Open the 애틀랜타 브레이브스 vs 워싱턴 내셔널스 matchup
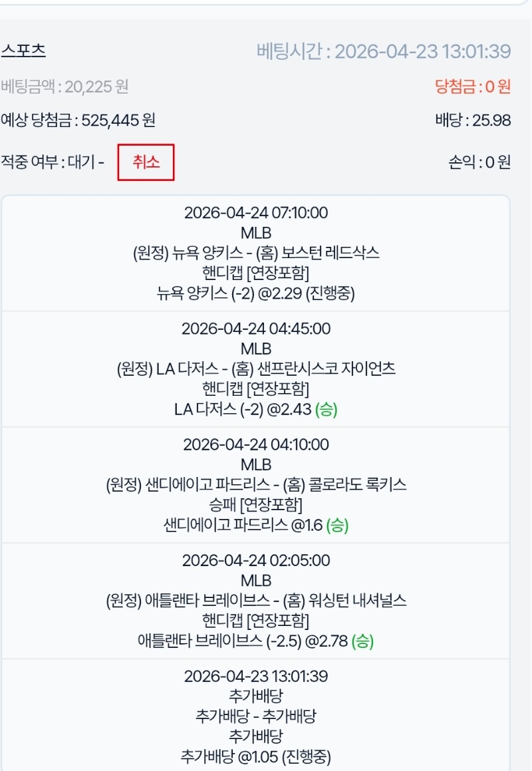The height and width of the screenshot is (771, 532). pyautogui.click(x=256, y=601)
